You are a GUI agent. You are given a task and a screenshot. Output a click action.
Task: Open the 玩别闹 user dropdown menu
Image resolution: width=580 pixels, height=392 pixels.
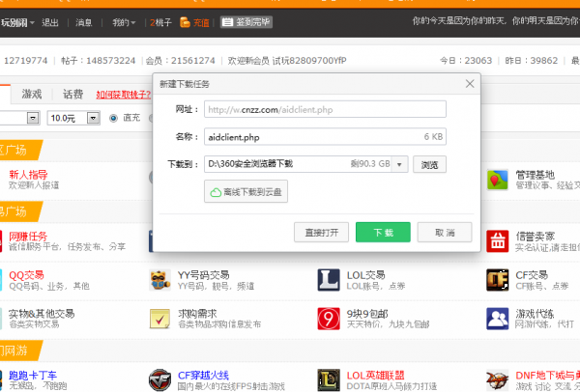click(x=16, y=22)
